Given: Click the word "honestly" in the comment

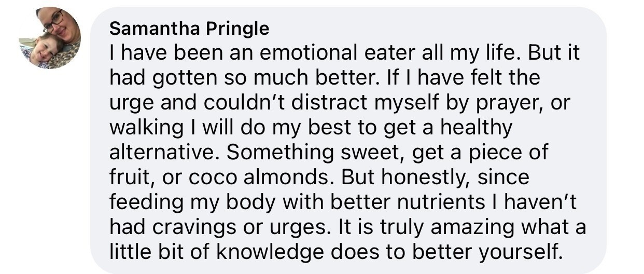Looking at the screenshot, I should click(x=427, y=177).
